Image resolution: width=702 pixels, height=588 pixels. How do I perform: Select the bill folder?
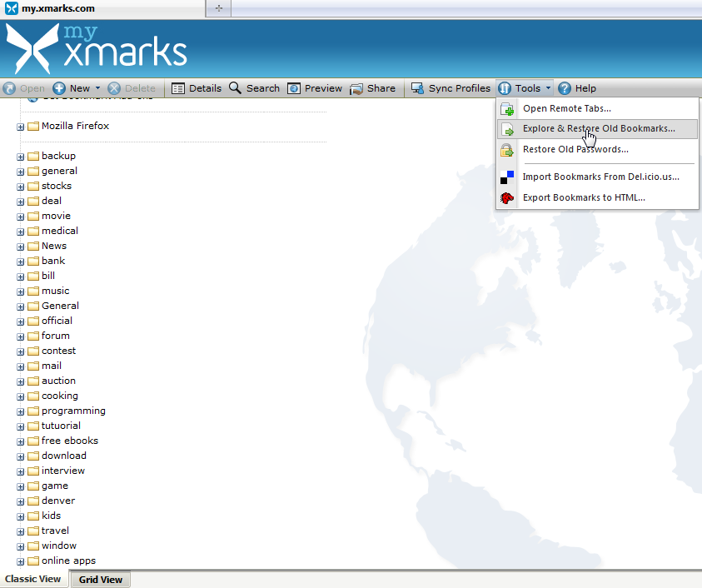pyautogui.click(x=48, y=276)
